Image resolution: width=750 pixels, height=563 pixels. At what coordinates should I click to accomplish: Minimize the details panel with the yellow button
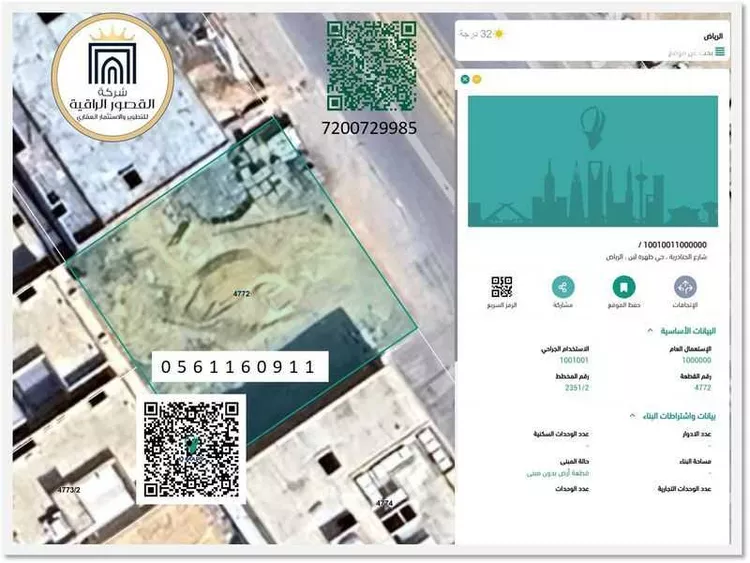tap(476, 79)
